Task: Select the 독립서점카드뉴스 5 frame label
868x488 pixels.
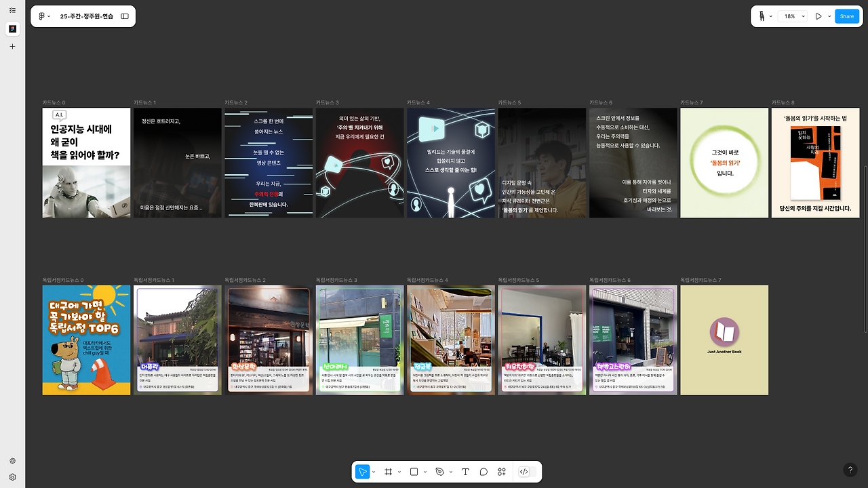Action: [x=519, y=280]
